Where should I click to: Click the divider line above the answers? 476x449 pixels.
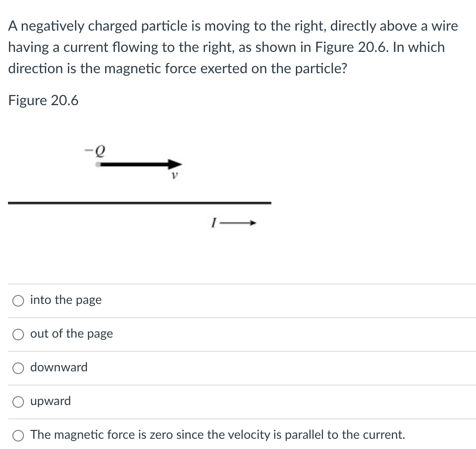pos(238,284)
